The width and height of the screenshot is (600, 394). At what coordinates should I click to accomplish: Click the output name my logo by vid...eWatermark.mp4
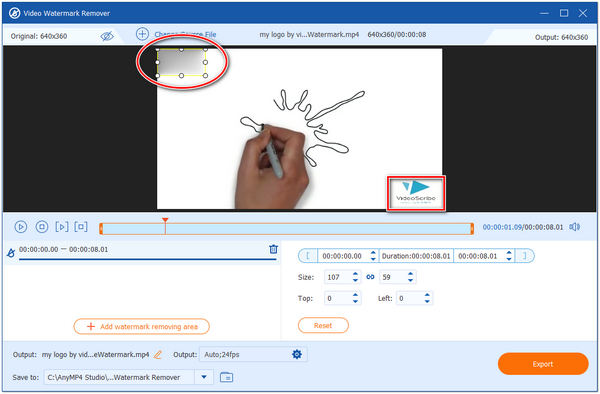coord(95,355)
